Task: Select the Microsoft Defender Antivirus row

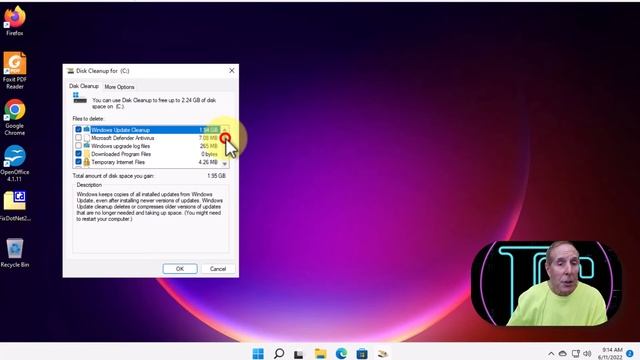Action: click(147, 138)
